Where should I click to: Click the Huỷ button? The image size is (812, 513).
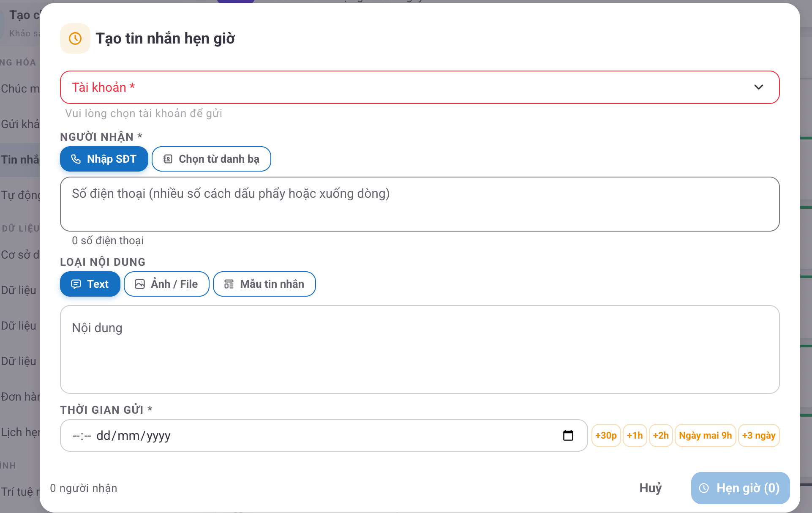[x=651, y=488]
